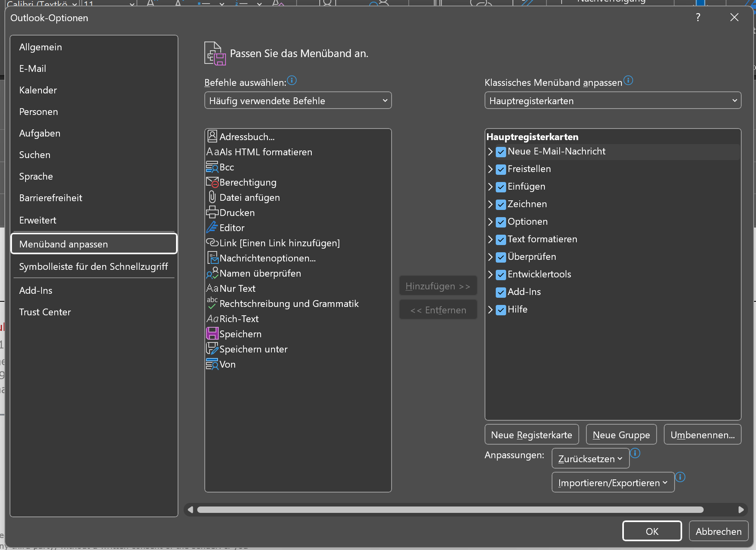Uncheck the Optionen tab checkbox
Screen dimensions: 756x550
click(x=501, y=222)
